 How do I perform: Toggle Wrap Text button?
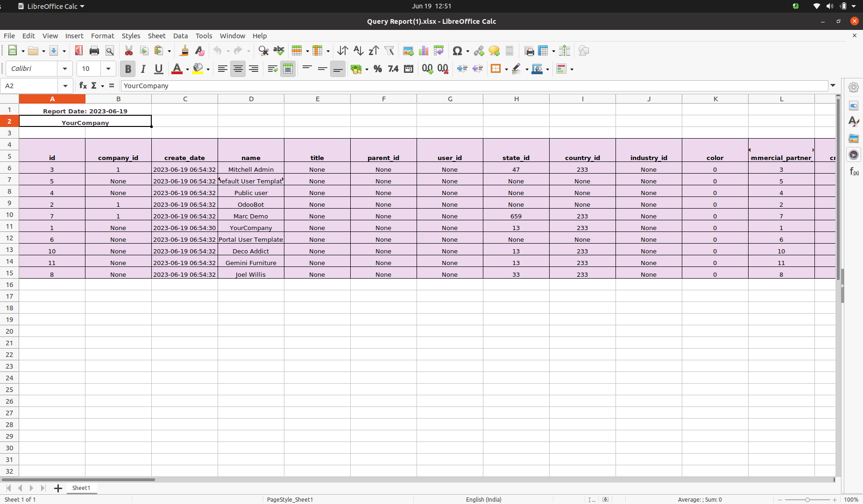(x=272, y=69)
